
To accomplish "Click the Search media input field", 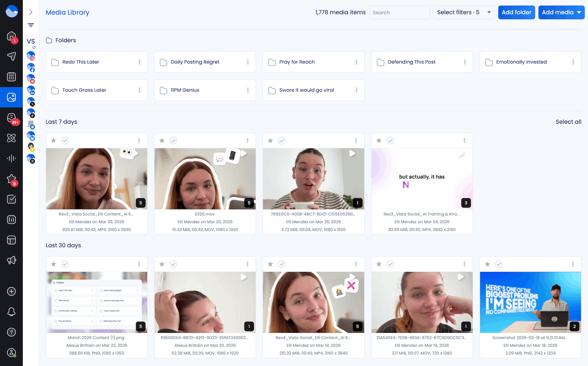I will click(399, 12).
